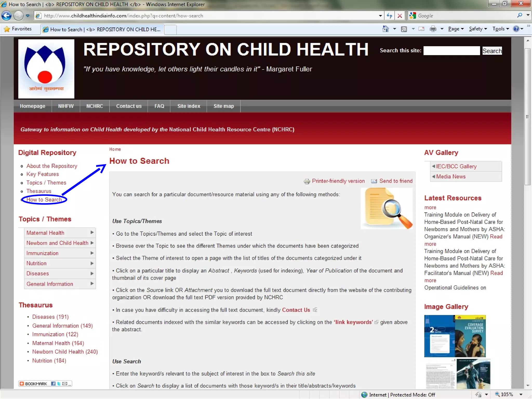Click the RSS feeds icon
The width and height of the screenshot is (532, 399).
[x=404, y=29]
